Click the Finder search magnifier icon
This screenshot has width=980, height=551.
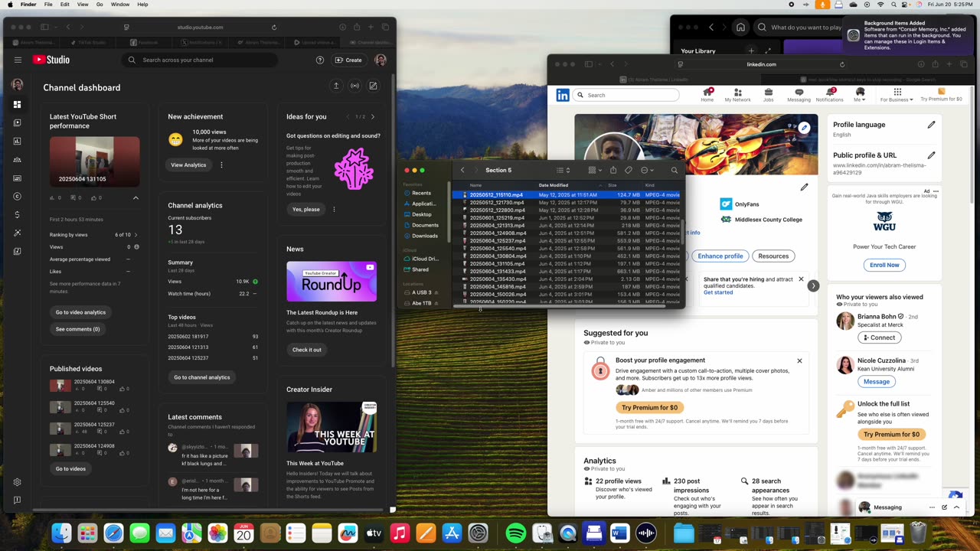point(675,170)
